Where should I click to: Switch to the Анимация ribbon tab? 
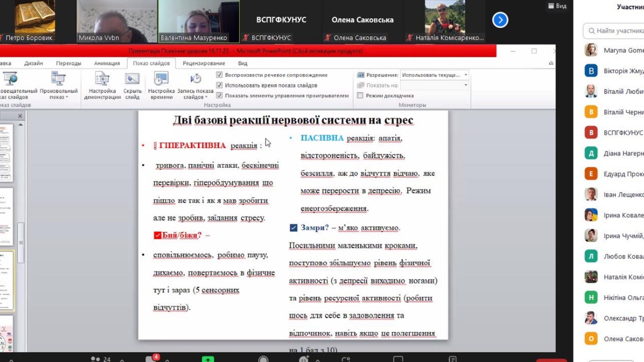click(x=107, y=63)
